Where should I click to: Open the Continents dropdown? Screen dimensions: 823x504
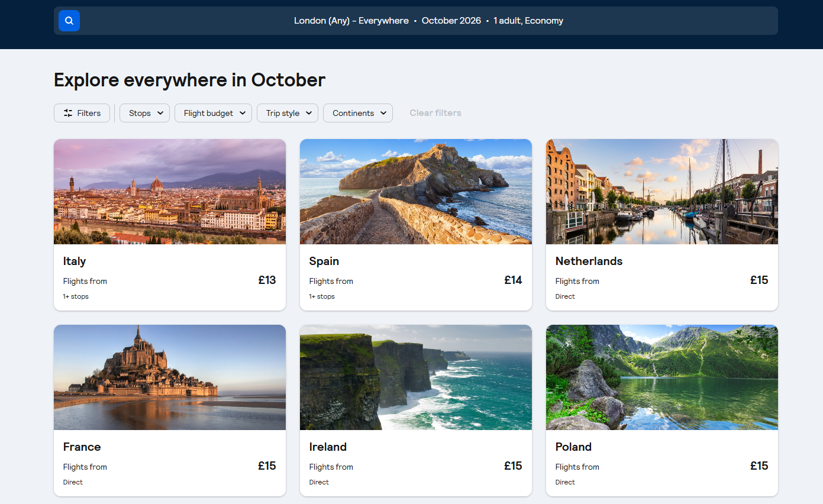[x=358, y=113]
